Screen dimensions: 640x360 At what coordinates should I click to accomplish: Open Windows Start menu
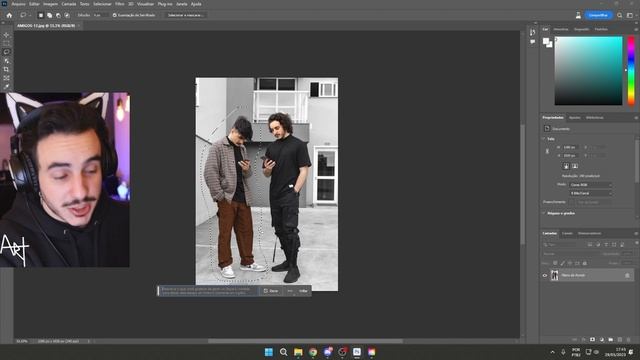click(x=269, y=352)
